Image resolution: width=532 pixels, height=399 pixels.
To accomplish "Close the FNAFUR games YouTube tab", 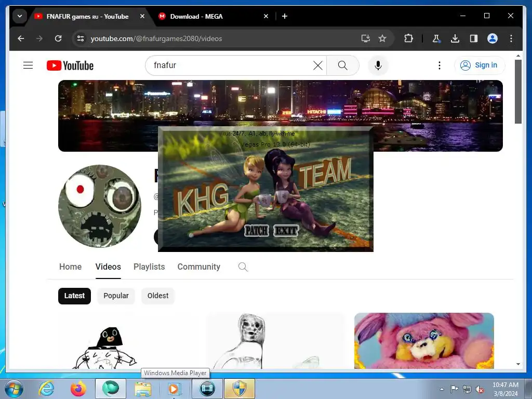I will tap(142, 16).
